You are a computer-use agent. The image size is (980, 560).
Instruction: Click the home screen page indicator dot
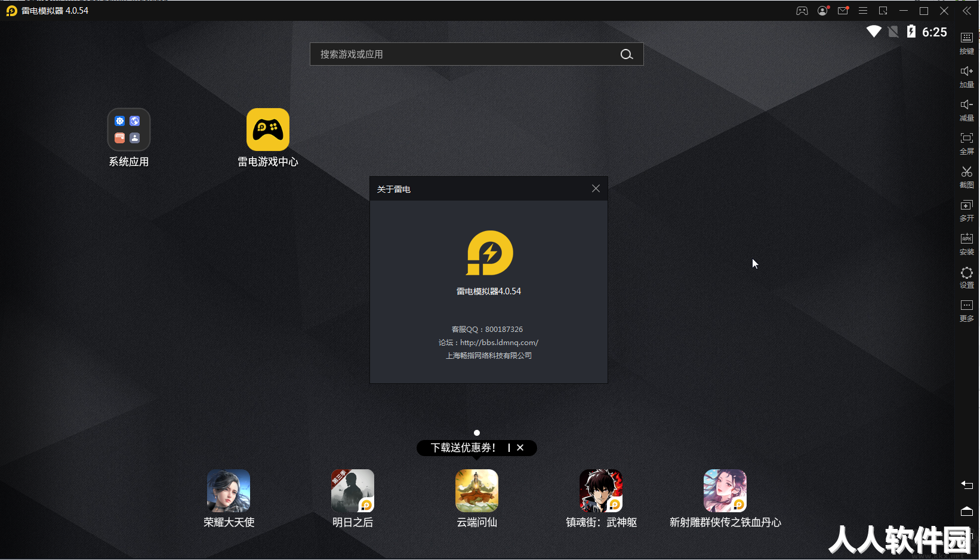[477, 433]
